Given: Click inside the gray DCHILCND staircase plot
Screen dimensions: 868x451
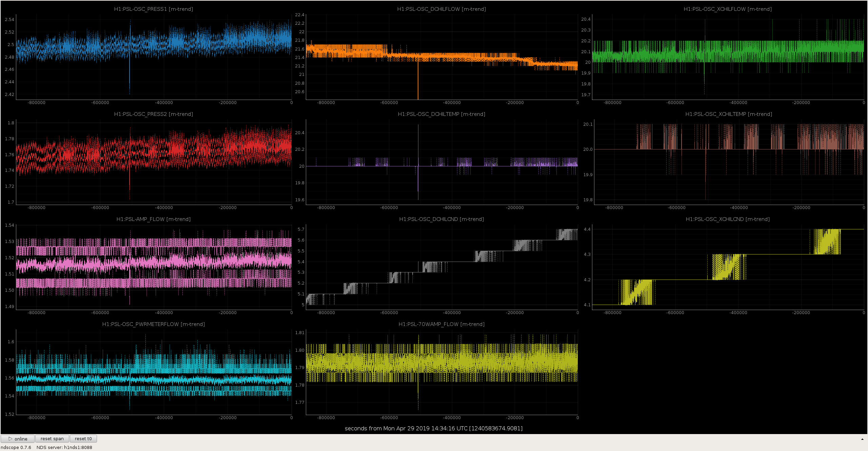Looking at the screenshot, I should pos(442,267).
